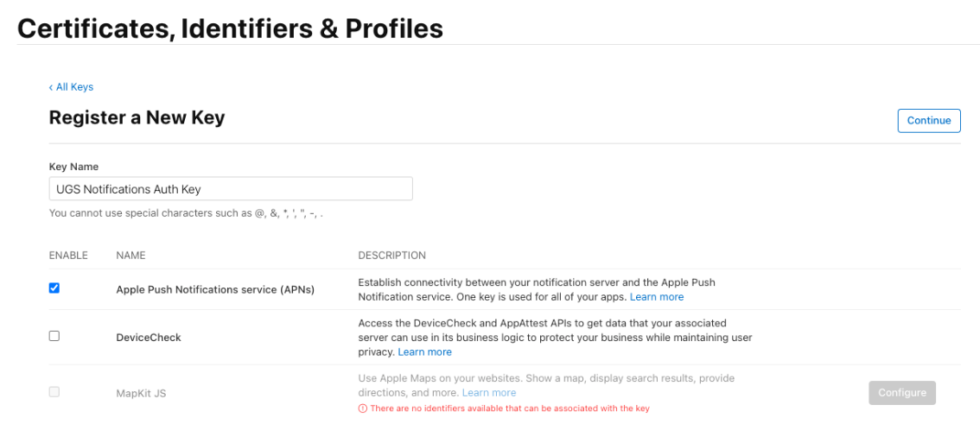
Task: Open Learn more link for APNs description
Action: coord(656,297)
